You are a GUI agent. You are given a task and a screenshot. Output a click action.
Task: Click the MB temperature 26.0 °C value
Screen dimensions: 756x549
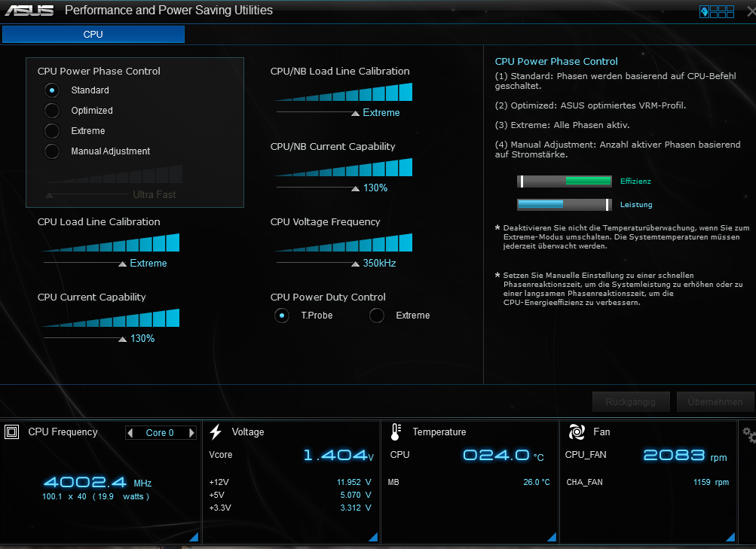coord(537,482)
